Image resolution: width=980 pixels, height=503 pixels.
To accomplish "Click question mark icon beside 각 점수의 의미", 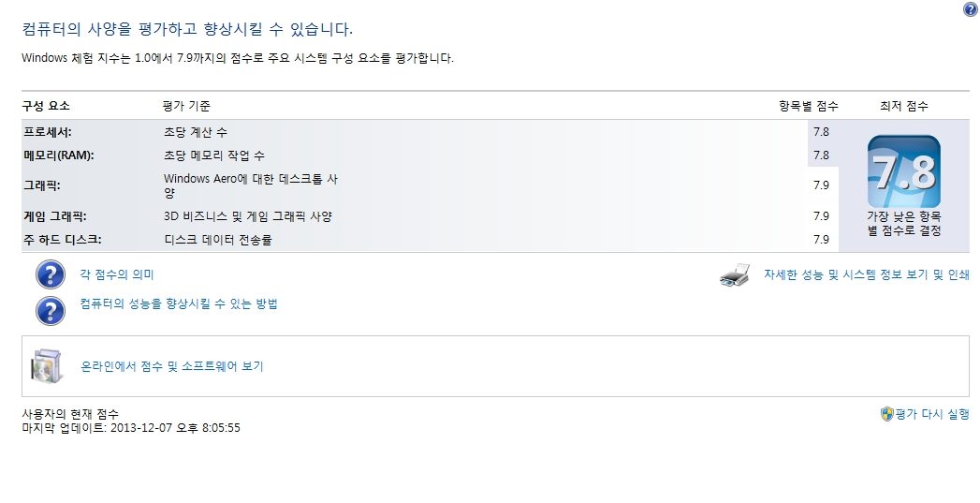I will point(51,274).
